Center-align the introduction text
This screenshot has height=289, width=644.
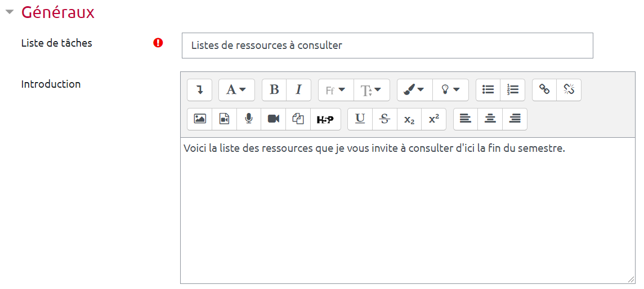(490, 119)
